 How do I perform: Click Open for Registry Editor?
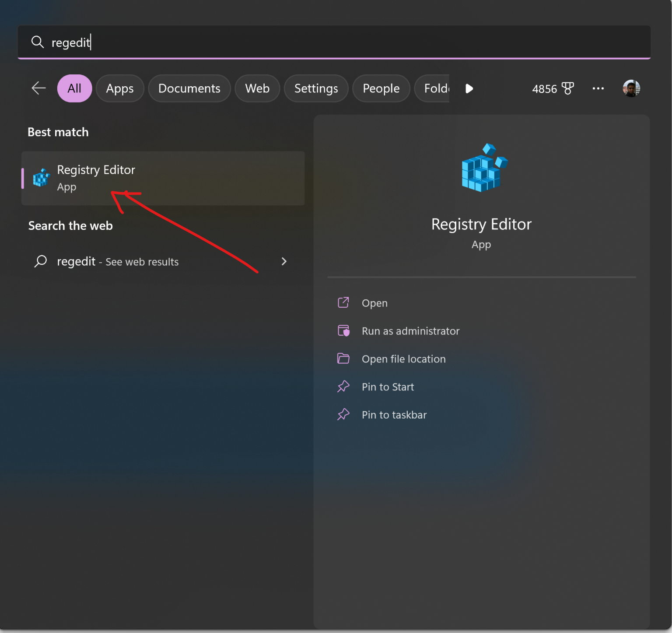click(374, 303)
